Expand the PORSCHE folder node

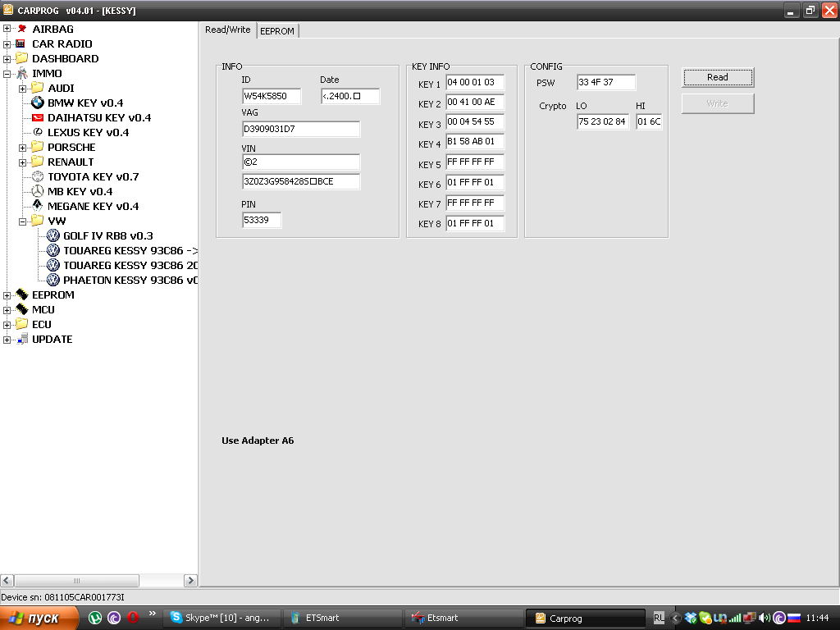23,148
